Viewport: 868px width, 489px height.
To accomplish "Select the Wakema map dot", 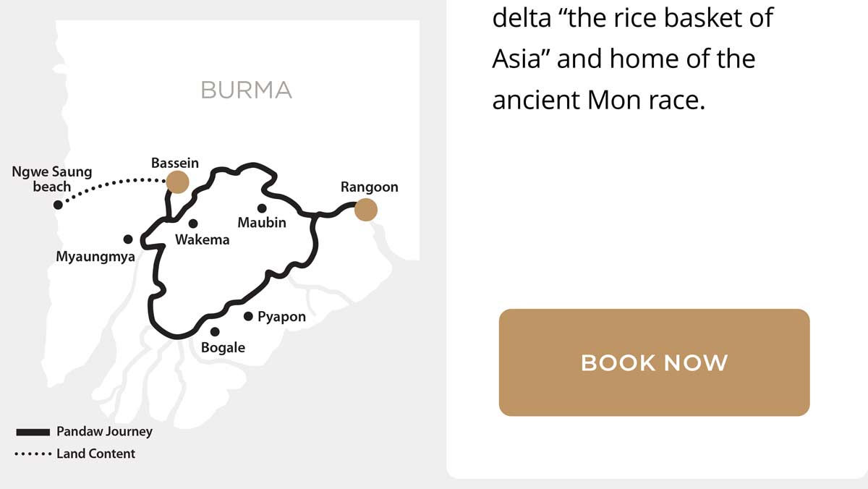I will point(193,224).
